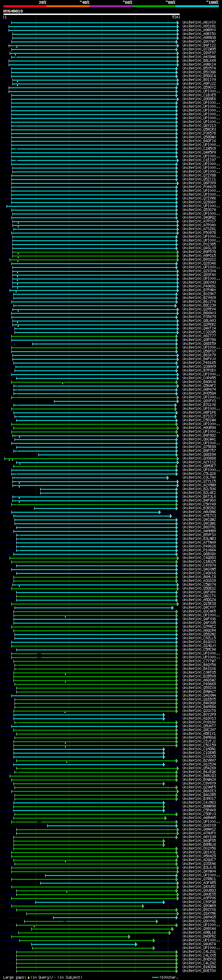Select hit UniRef100_Q7ZW95
Viewport: 222px width, 980px height.
199,49
